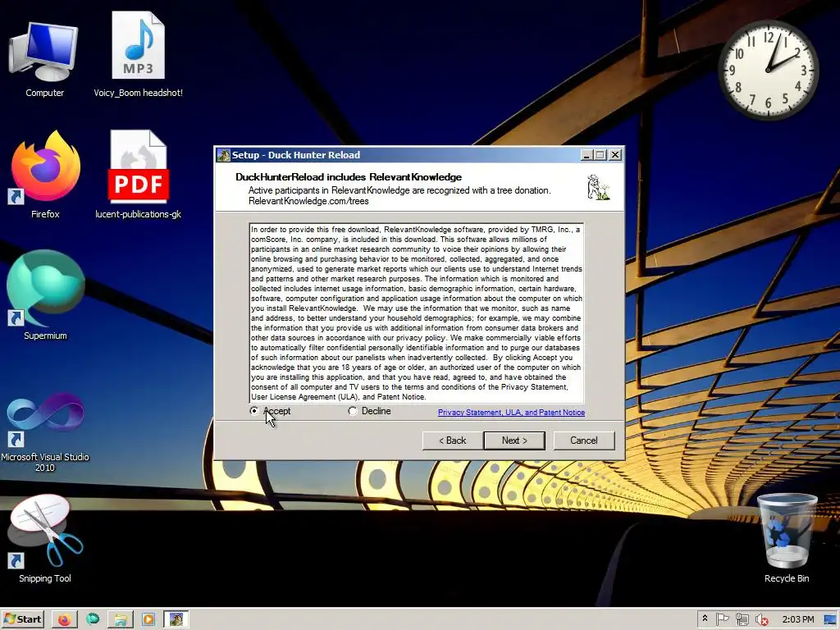This screenshot has height=630, width=840.
Task: Click the network tray icon
Action: click(x=742, y=619)
